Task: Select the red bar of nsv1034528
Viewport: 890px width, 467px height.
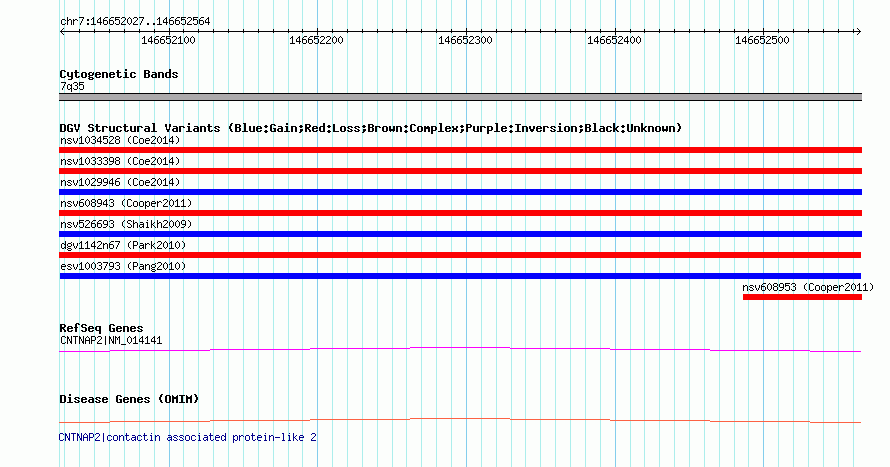Action: (x=460, y=150)
